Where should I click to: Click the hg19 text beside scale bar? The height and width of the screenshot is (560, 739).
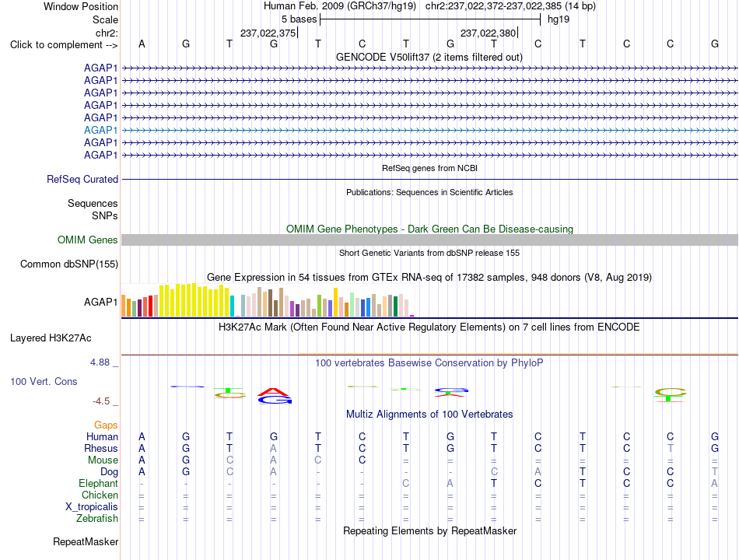559,19
